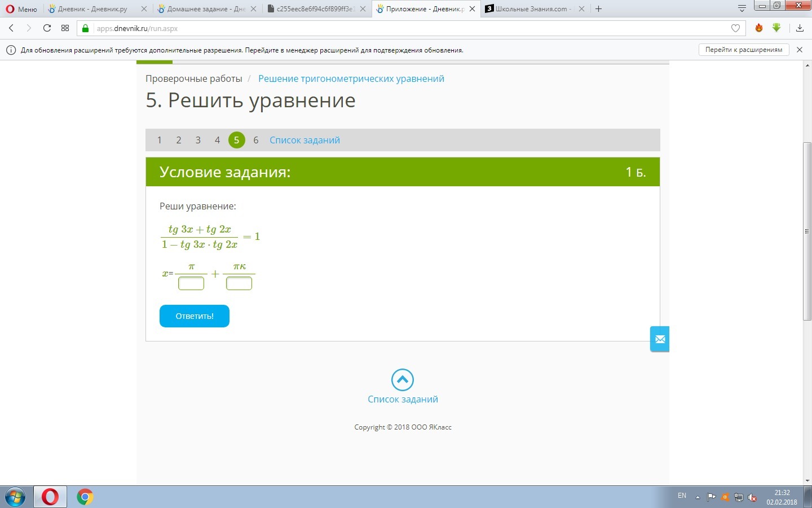The image size is (812, 508).
Task: Click the green security padlock icon
Action: 86,28
